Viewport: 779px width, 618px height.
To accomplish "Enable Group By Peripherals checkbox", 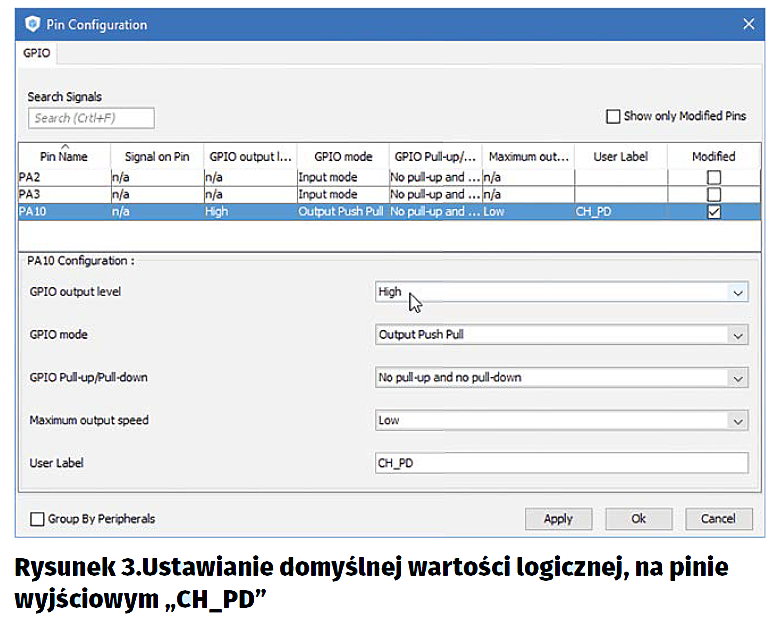I will 38,519.
